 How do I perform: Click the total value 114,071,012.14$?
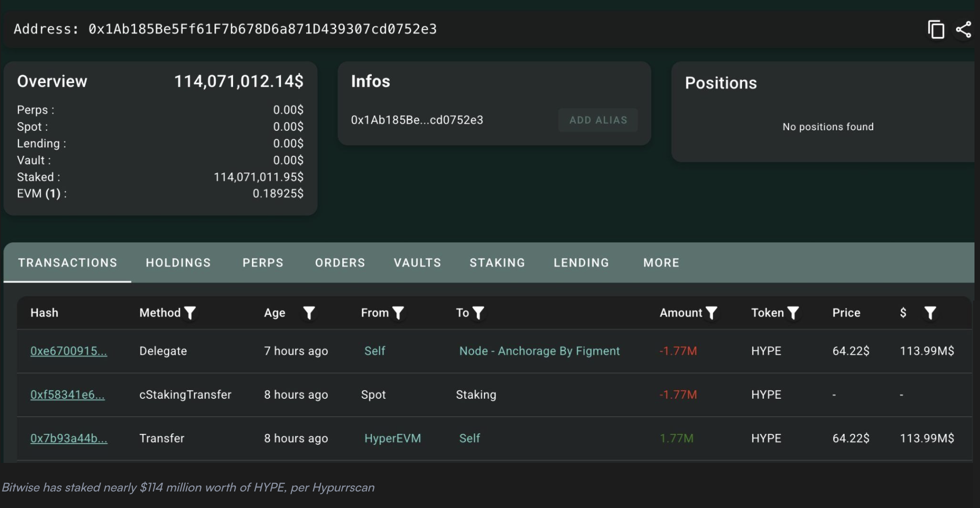click(238, 81)
